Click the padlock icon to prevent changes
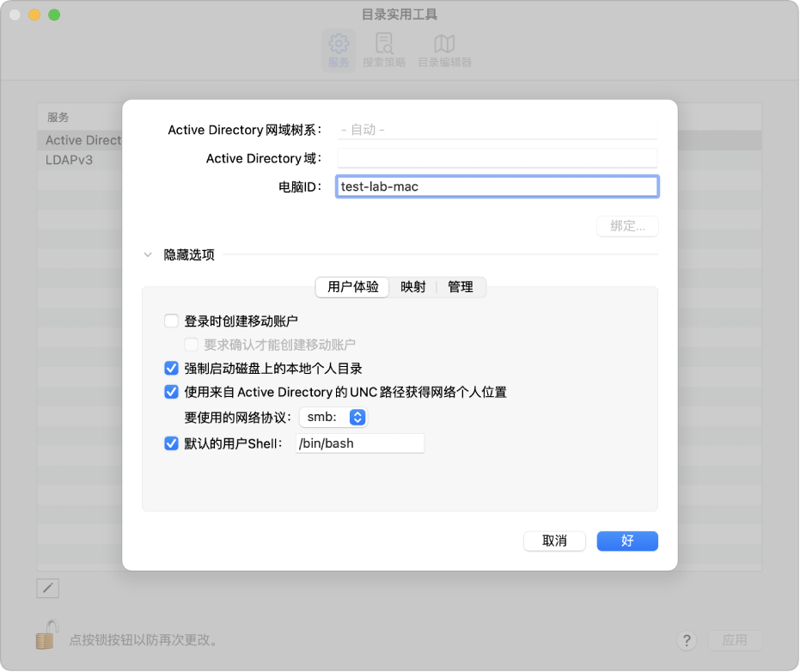Image resolution: width=800 pixels, height=672 pixels. click(47, 635)
